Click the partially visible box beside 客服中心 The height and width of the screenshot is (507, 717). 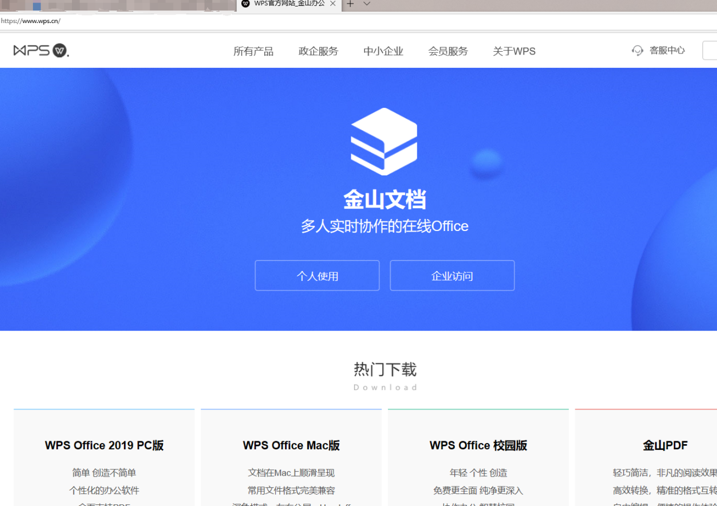pos(710,50)
